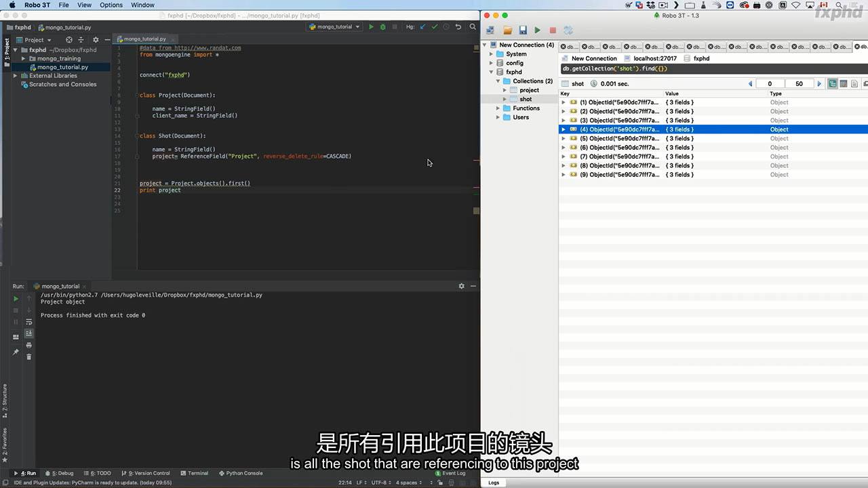868x488 pixels.
Task: Click the Hg commit green checkmark
Action: point(435,27)
